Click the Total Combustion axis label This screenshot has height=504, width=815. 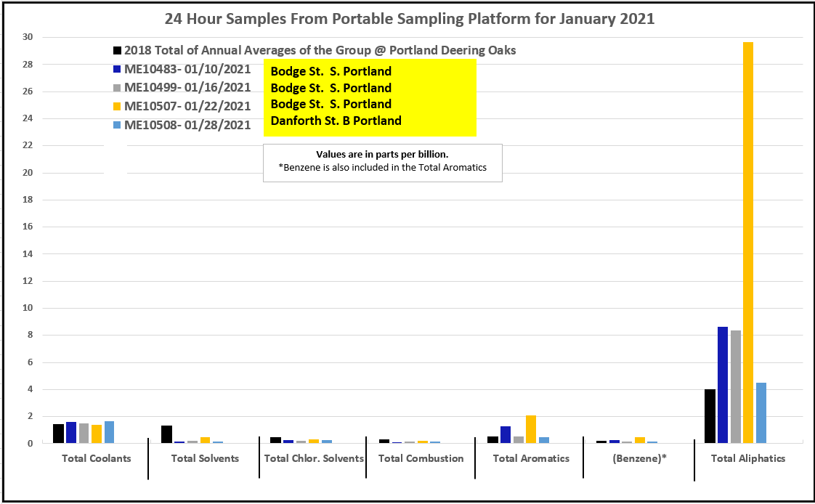pyautogui.click(x=421, y=458)
